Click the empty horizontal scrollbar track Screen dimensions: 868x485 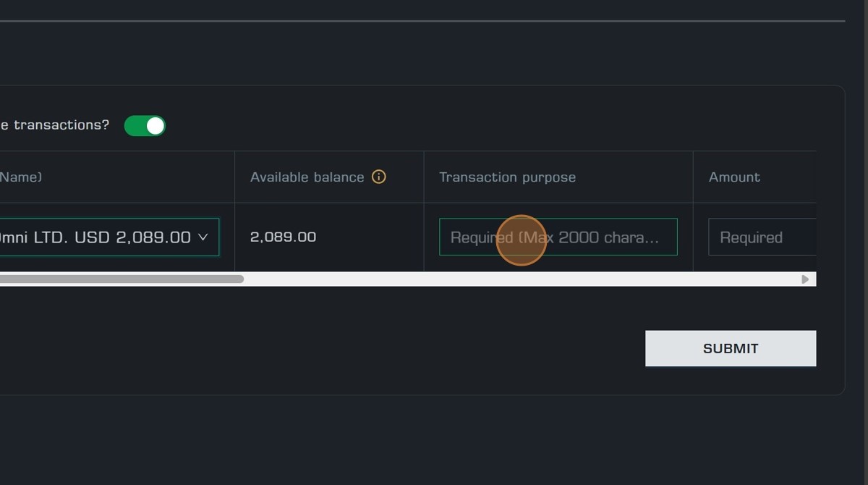[x=506, y=279]
